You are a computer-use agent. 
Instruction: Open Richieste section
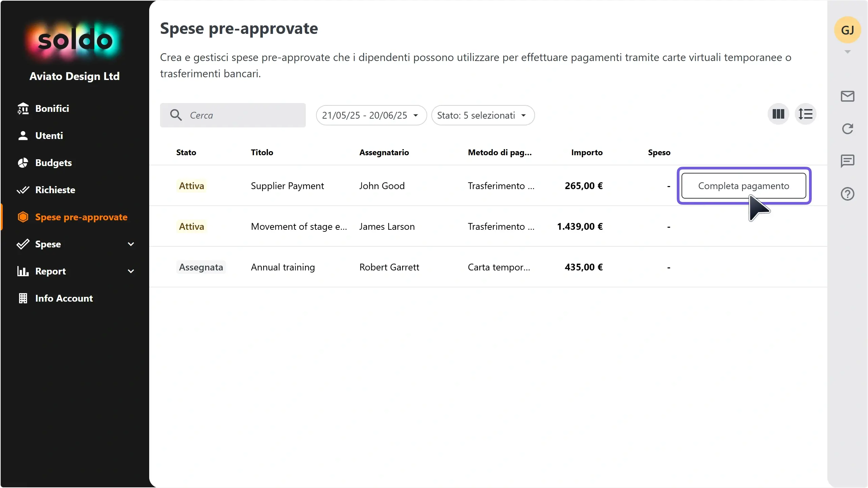tap(55, 190)
